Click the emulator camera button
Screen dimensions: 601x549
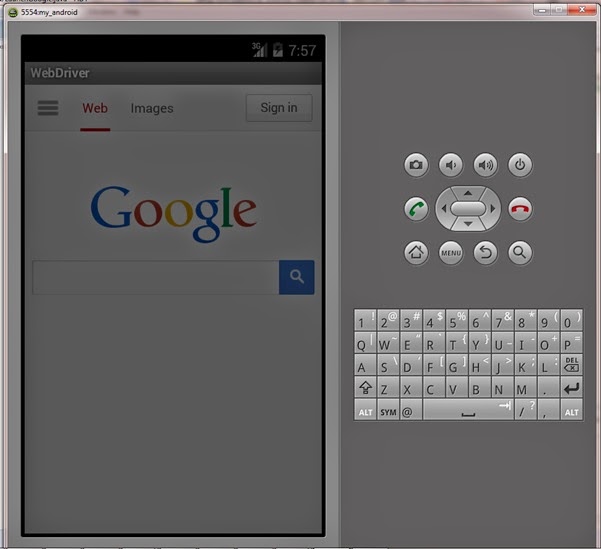pyautogui.click(x=416, y=165)
